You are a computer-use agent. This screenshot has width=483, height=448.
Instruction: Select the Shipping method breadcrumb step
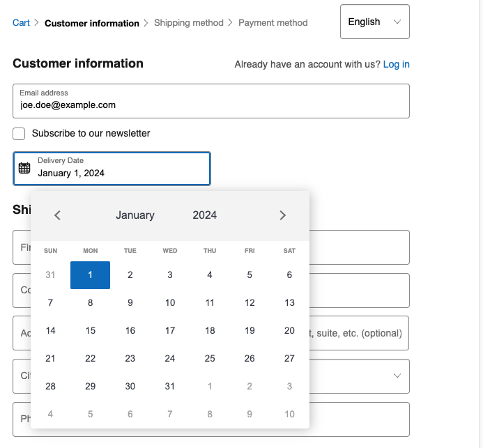point(190,23)
